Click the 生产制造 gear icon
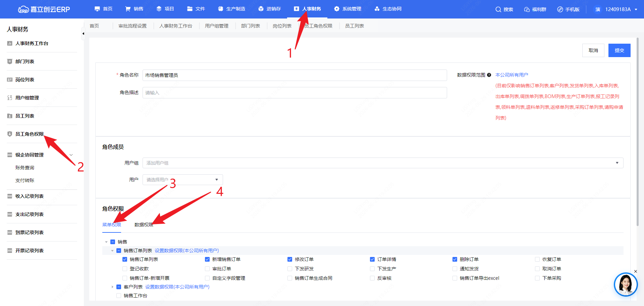The width and height of the screenshot is (644, 306). [x=221, y=9]
